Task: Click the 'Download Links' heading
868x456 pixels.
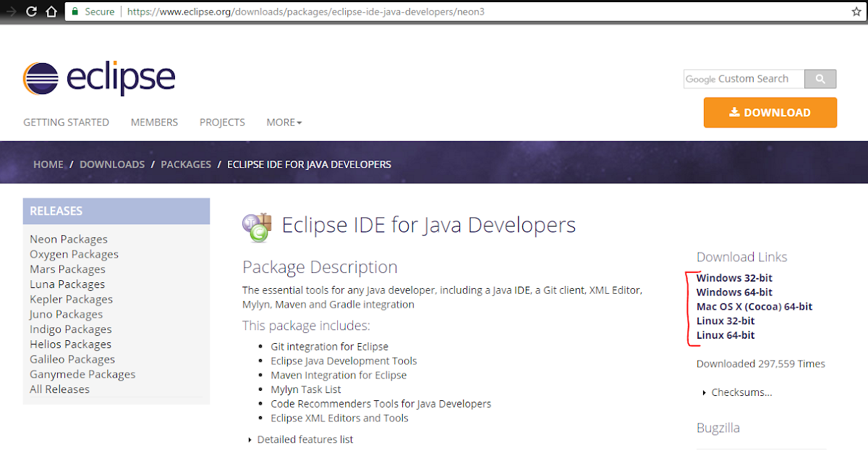Action: tap(741, 257)
